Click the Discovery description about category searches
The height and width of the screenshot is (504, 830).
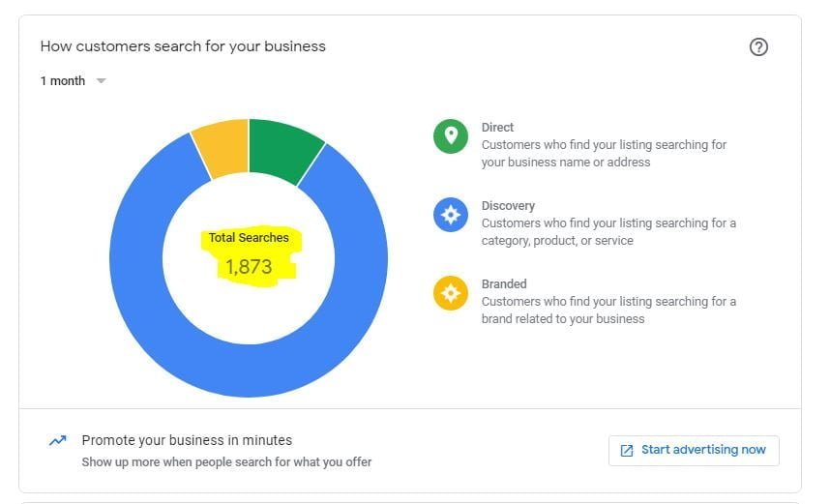[608, 232]
